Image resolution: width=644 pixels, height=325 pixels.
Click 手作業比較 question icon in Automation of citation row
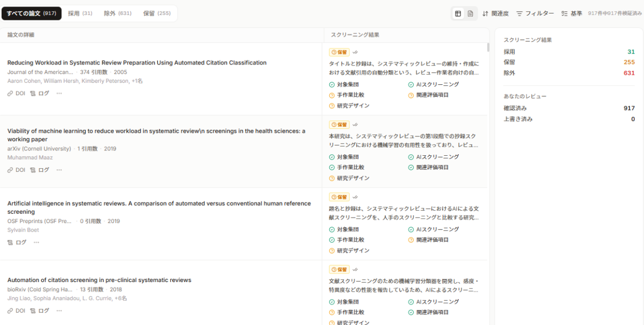(x=332, y=313)
